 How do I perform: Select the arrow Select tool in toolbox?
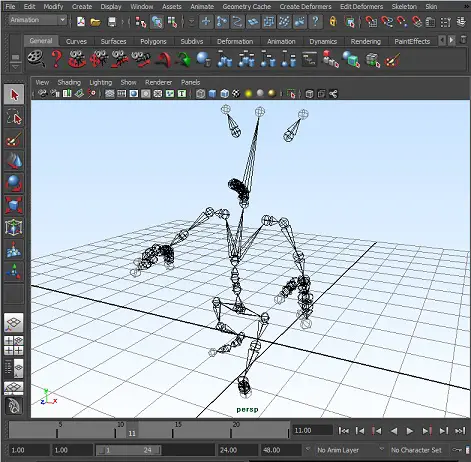tap(14, 95)
